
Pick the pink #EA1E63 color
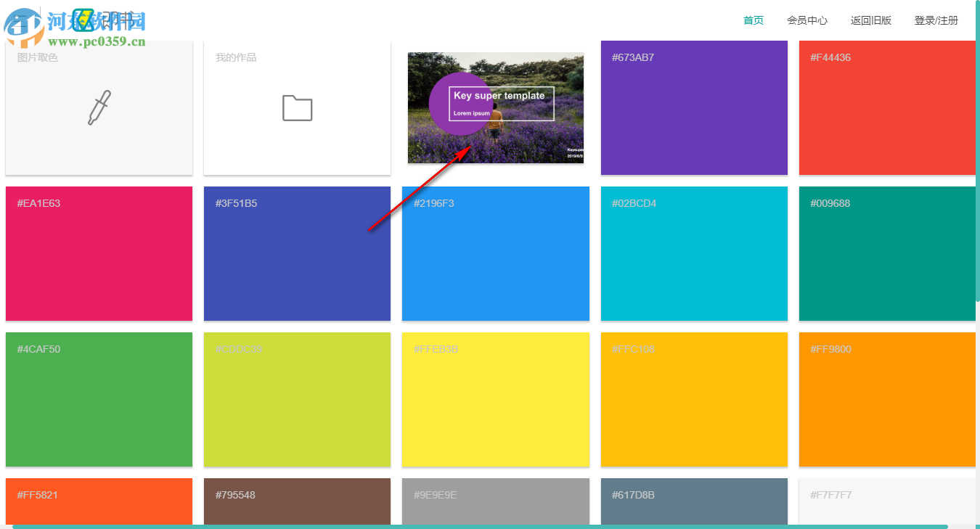coord(99,253)
